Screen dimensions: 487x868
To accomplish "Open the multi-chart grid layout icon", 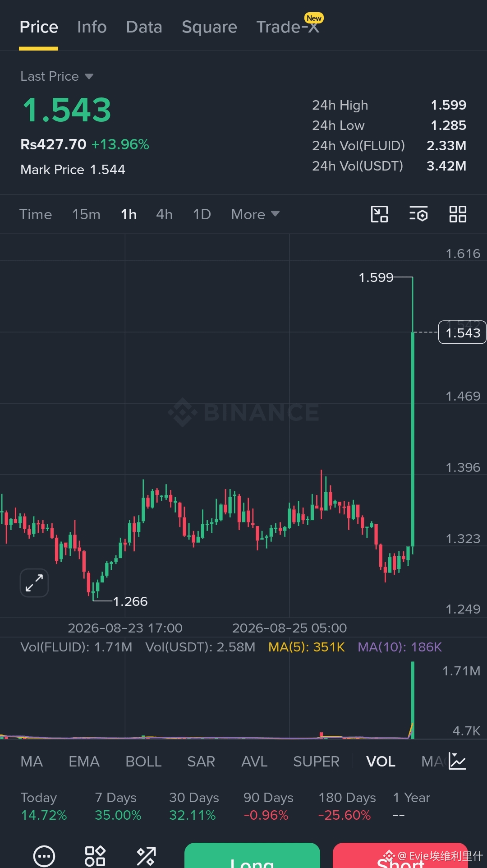I will click(x=458, y=214).
